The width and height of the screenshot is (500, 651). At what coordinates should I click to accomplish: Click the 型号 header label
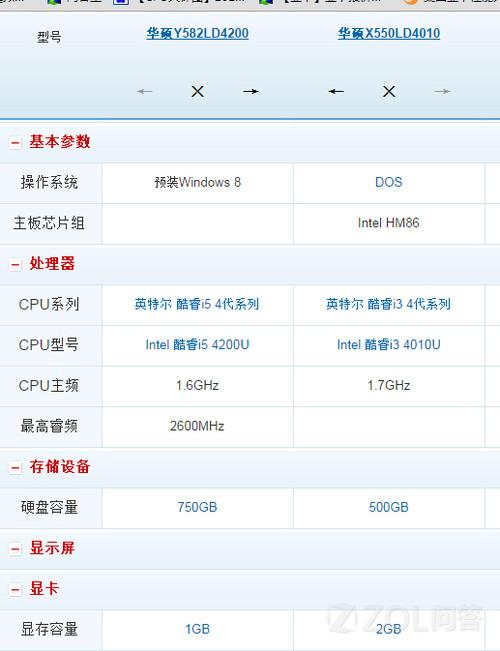[x=49, y=37]
